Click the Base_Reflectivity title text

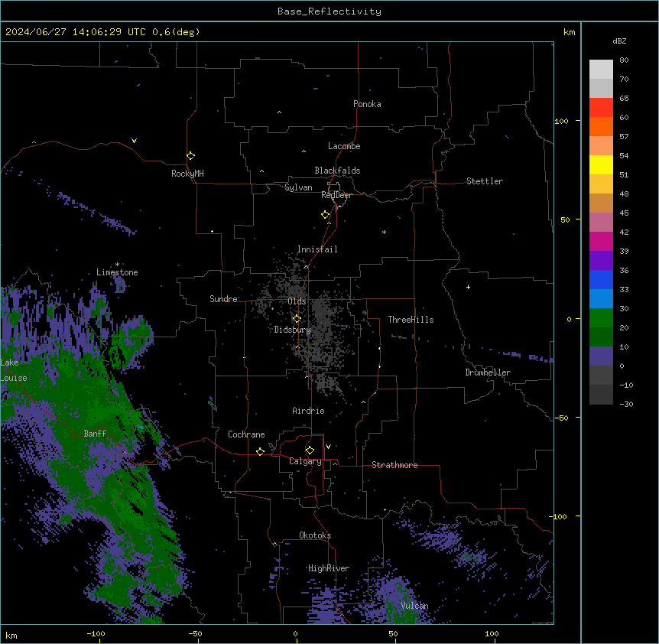[329, 11]
